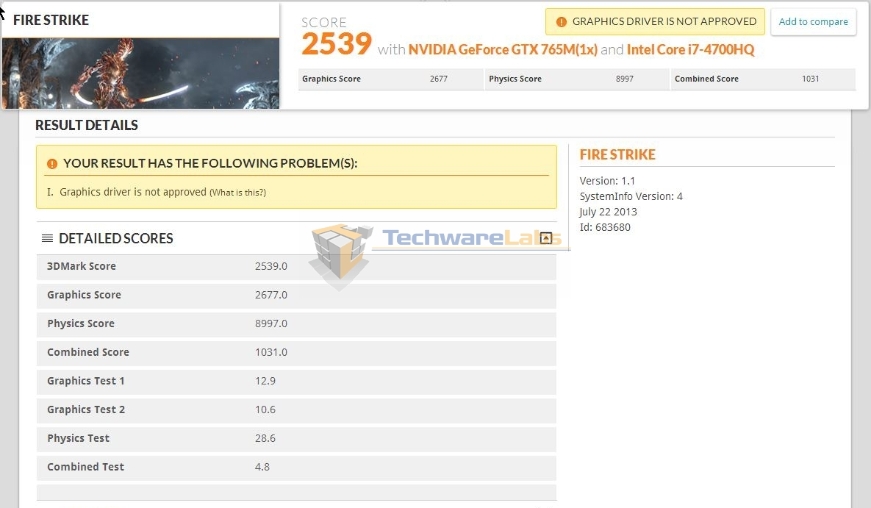Click the 3DMark Score row

click(x=296, y=266)
